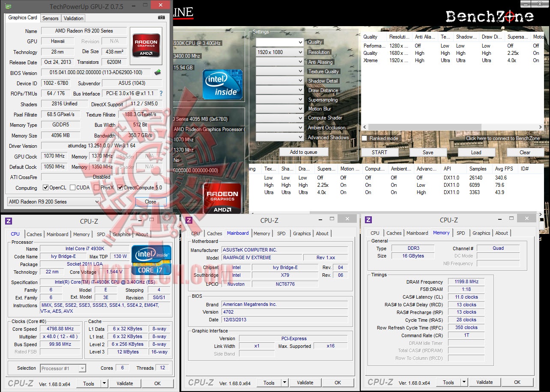This screenshot has height=392, width=550.
Task: Open the Validation tab in GPU-Z
Action: (x=73, y=18)
